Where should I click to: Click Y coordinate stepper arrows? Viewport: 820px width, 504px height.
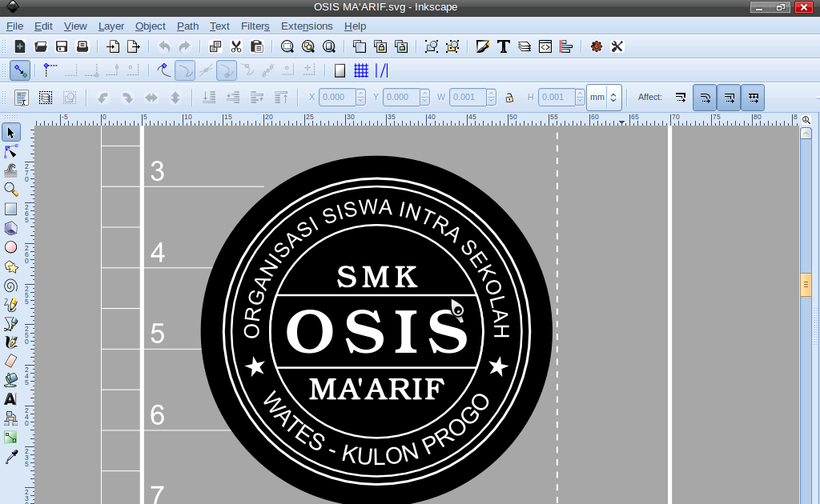[424, 97]
